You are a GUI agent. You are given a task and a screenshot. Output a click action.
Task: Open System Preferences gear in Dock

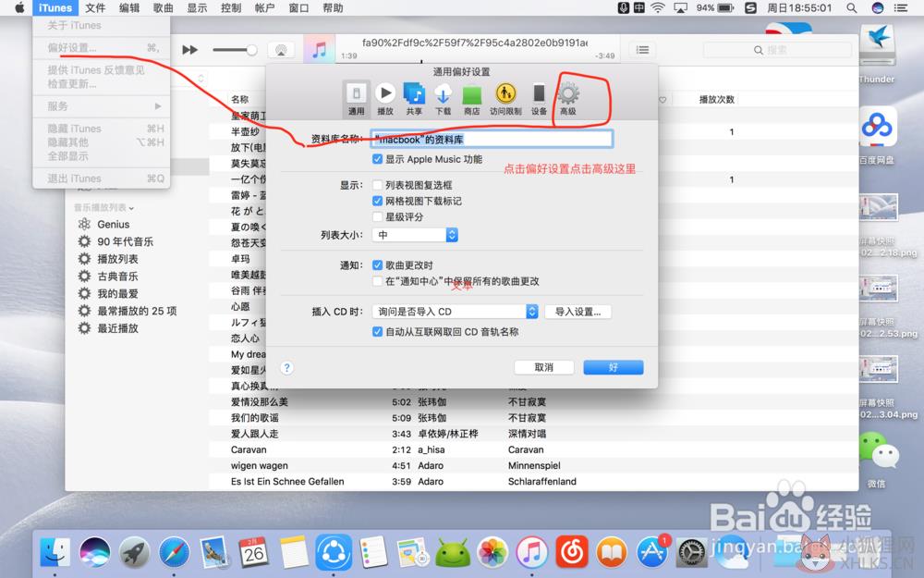691,553
